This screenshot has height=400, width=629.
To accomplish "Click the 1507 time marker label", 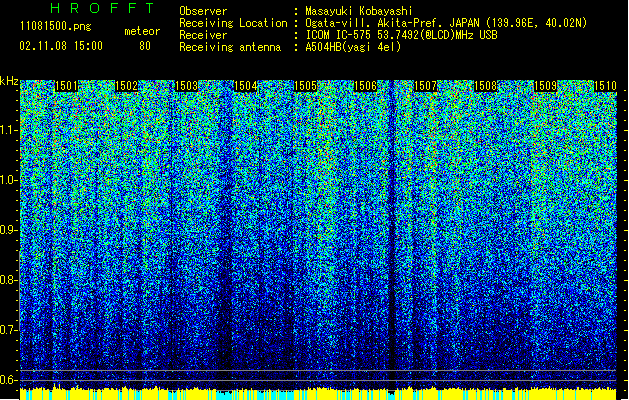I will 425,86.
